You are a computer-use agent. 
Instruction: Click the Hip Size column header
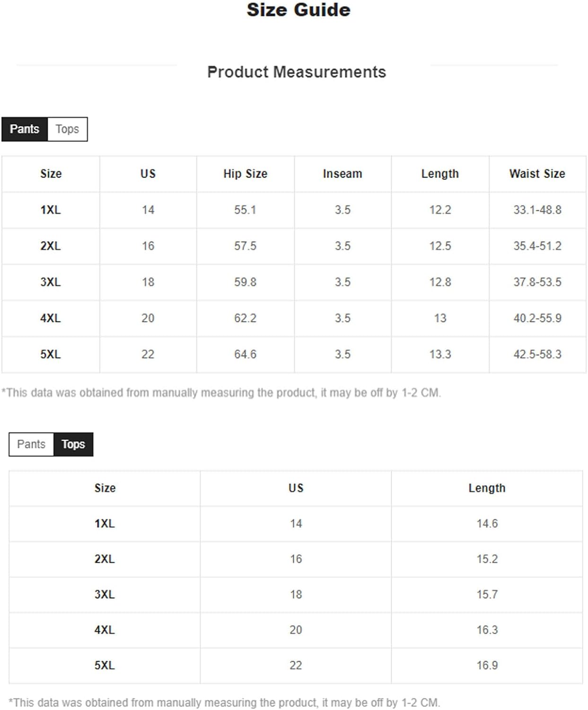(246, 174)
